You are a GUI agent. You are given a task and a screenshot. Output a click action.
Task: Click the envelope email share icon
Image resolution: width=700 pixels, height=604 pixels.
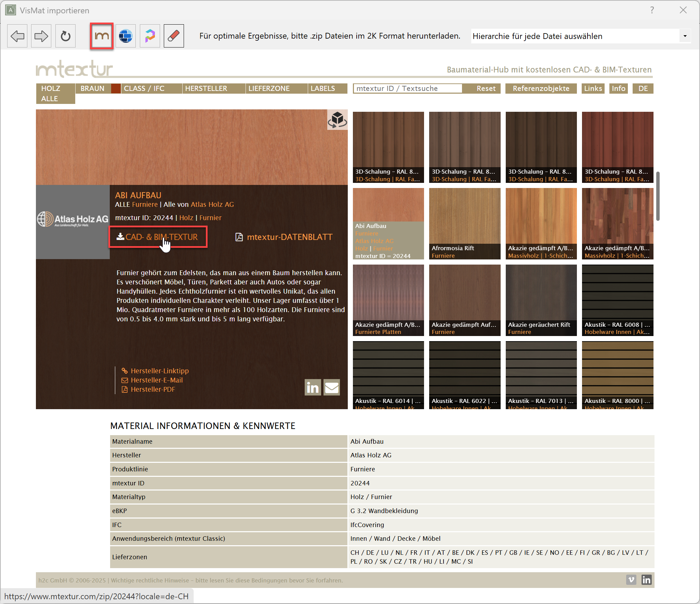pyautogui.click(x=332, y=388)
